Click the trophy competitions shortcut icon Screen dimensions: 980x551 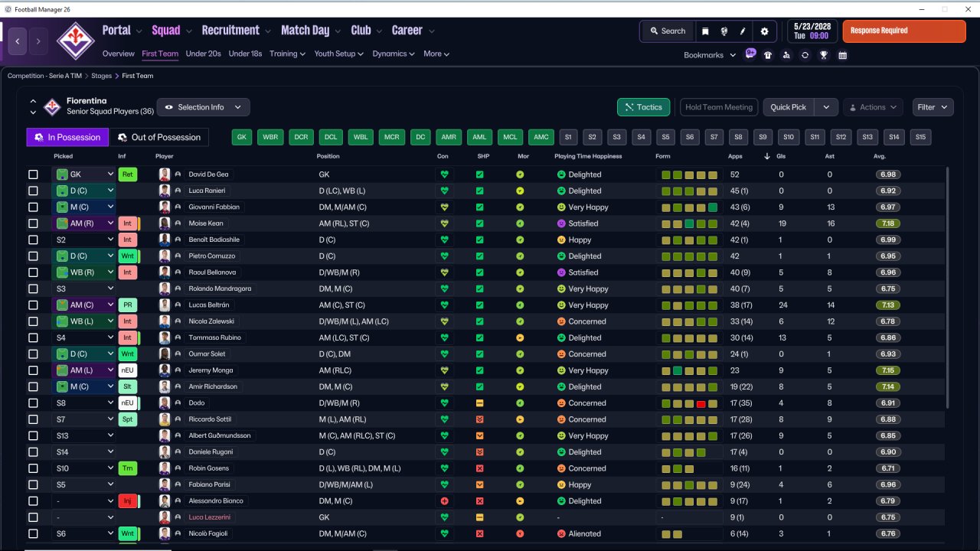click(x=824, y=55)
